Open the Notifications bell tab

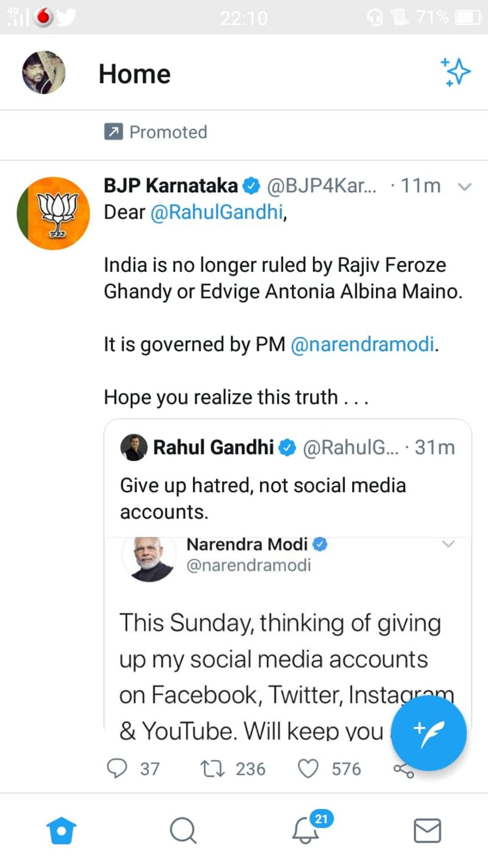coord(306,830)
